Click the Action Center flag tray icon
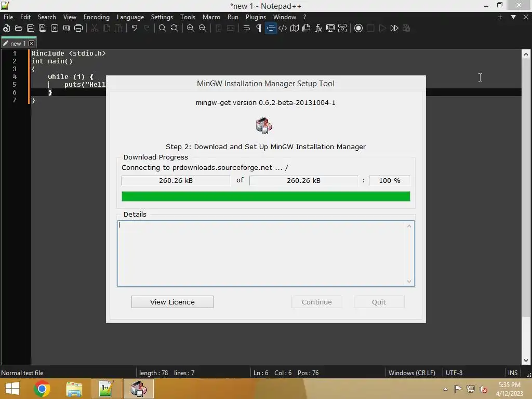The image size is (532, 399). [x=458, y=389]
